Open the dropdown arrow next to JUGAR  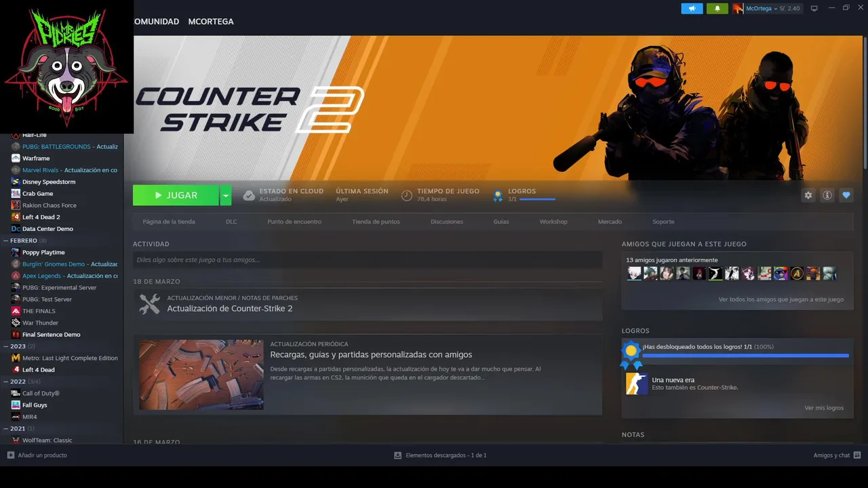coord(225,195)
